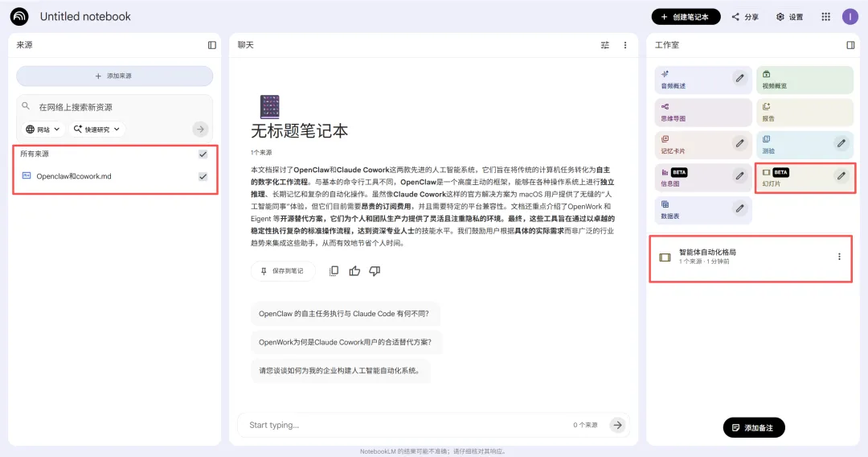
Task: Ask suggested question about 企业构建人工智能自动化系统
Action: point(339,371)
